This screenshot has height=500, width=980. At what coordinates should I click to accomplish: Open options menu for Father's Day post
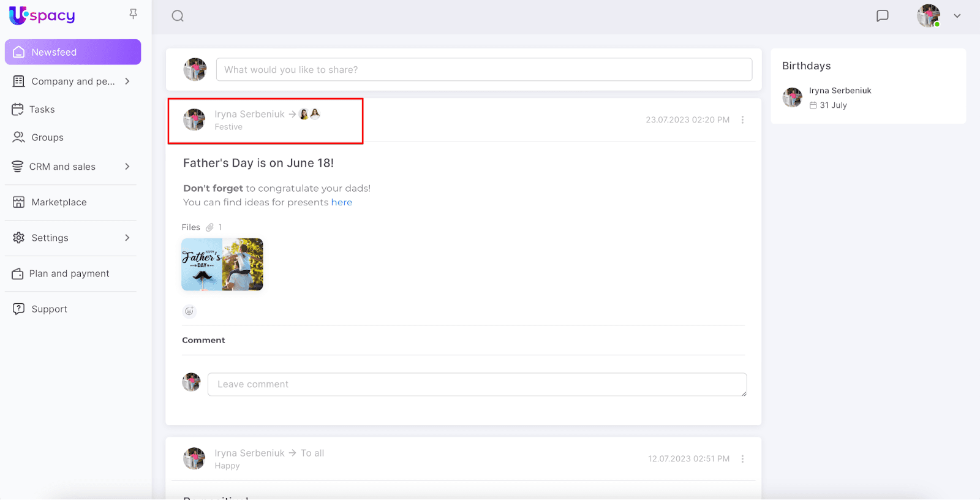[742, 120]
